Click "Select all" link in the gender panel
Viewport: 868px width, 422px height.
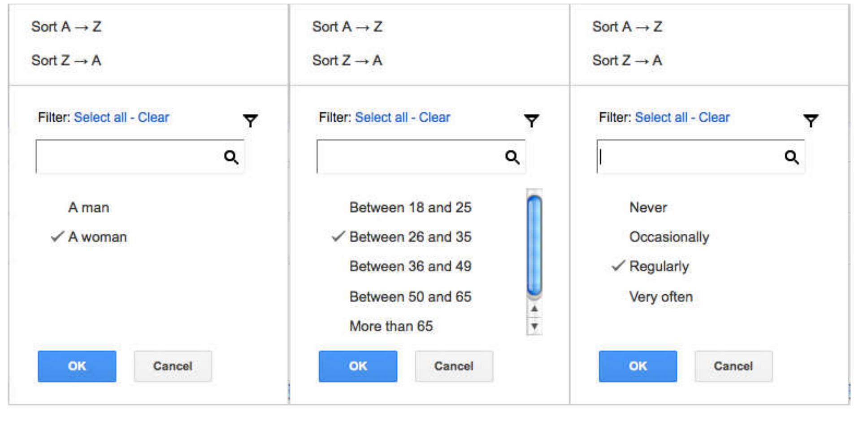[100, 117]
